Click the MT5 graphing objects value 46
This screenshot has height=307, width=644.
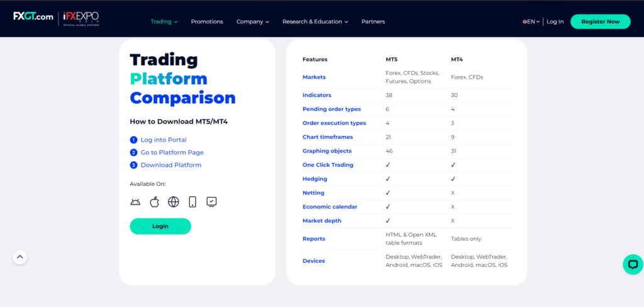click(x=389, y=151)
